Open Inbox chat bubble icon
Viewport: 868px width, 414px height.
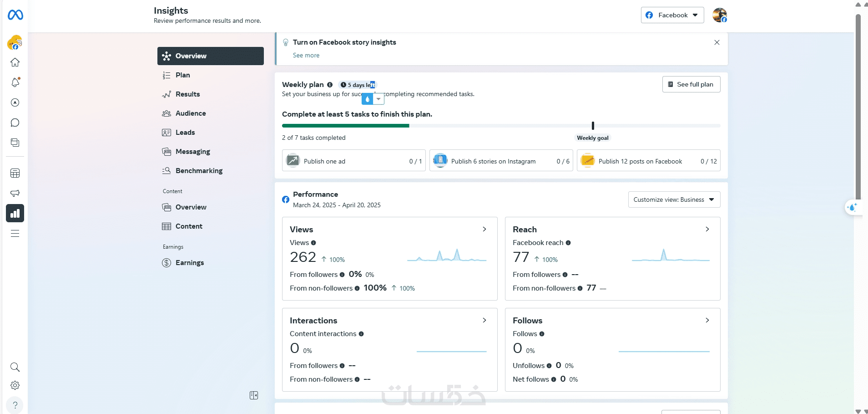pos(15,123)
